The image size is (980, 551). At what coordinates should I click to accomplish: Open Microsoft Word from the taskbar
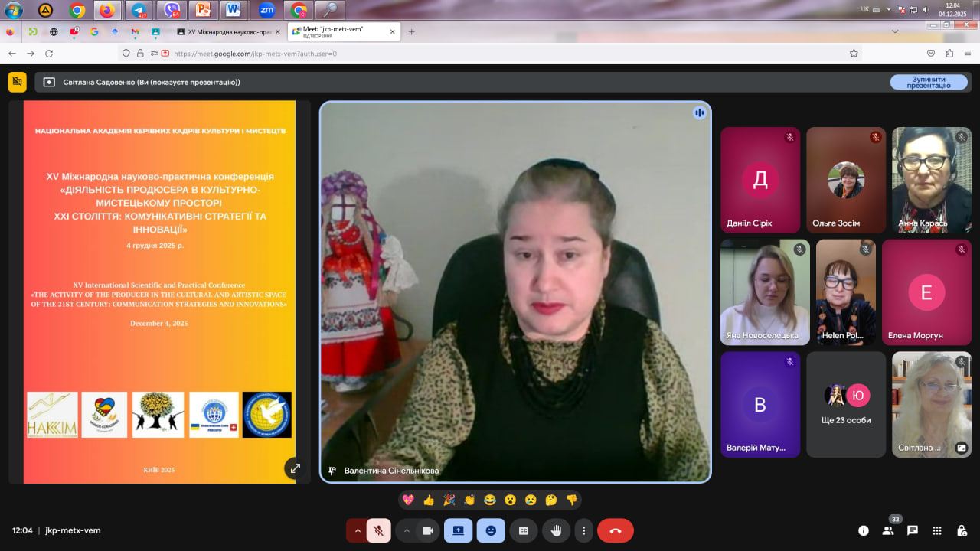click(x=234, y=11)
